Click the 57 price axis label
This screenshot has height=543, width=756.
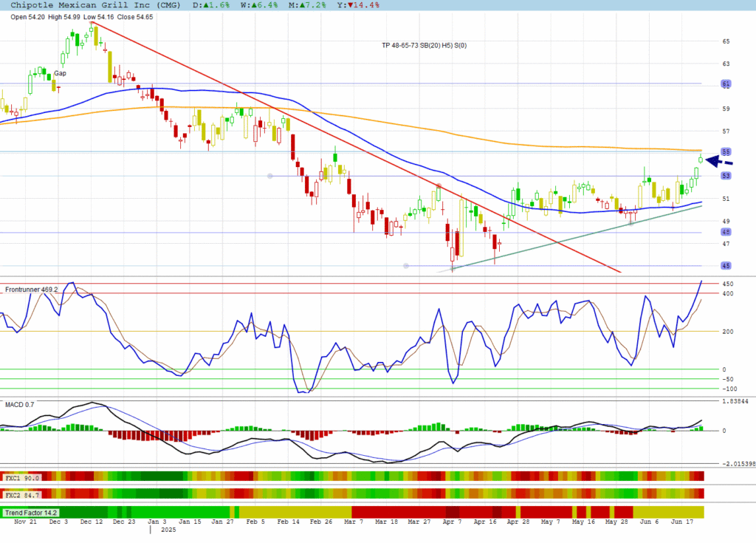(726, 132)
